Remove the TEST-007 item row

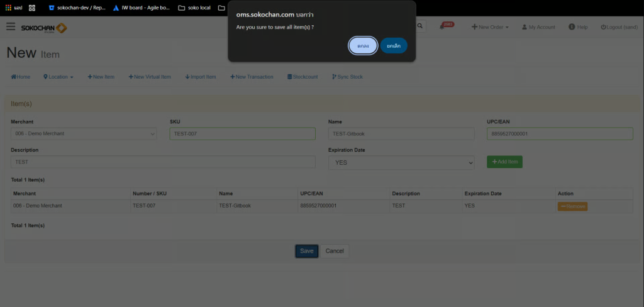pos(572,206)
